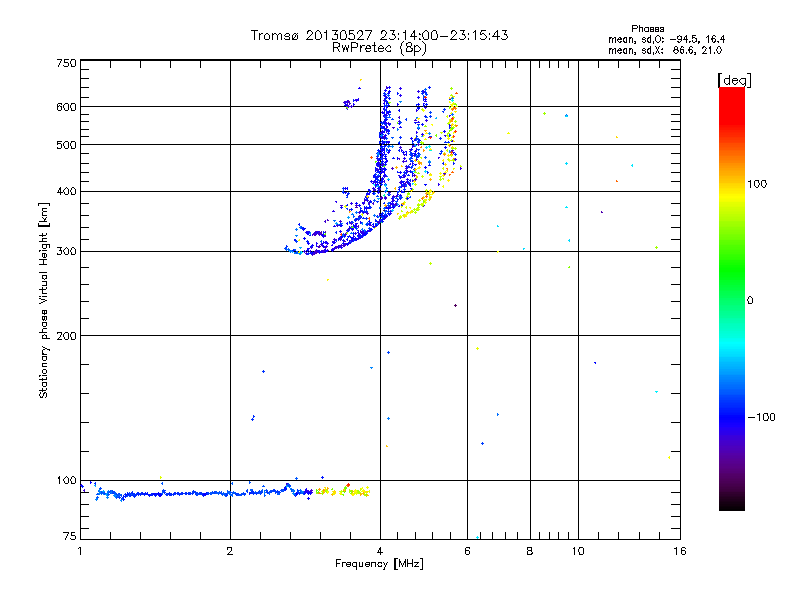800x600 pixels.
Task: Click the y-axis tick label '500'
Action: pyautogui.click(x=66, y=145)
